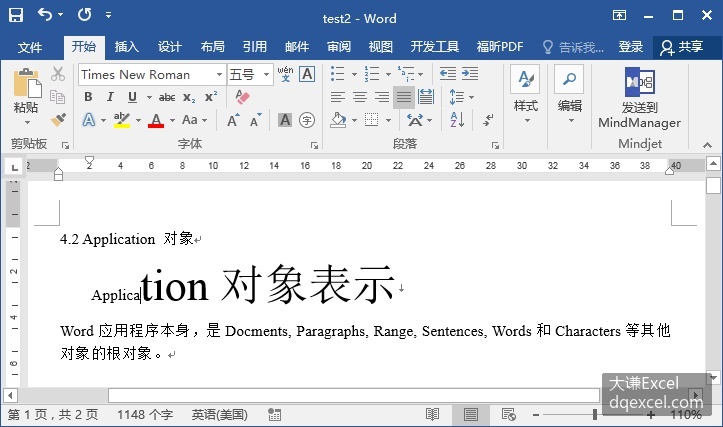Toggle Superscript formatting
The width and height of the screenshot is (723, 427).
[211, 97]
